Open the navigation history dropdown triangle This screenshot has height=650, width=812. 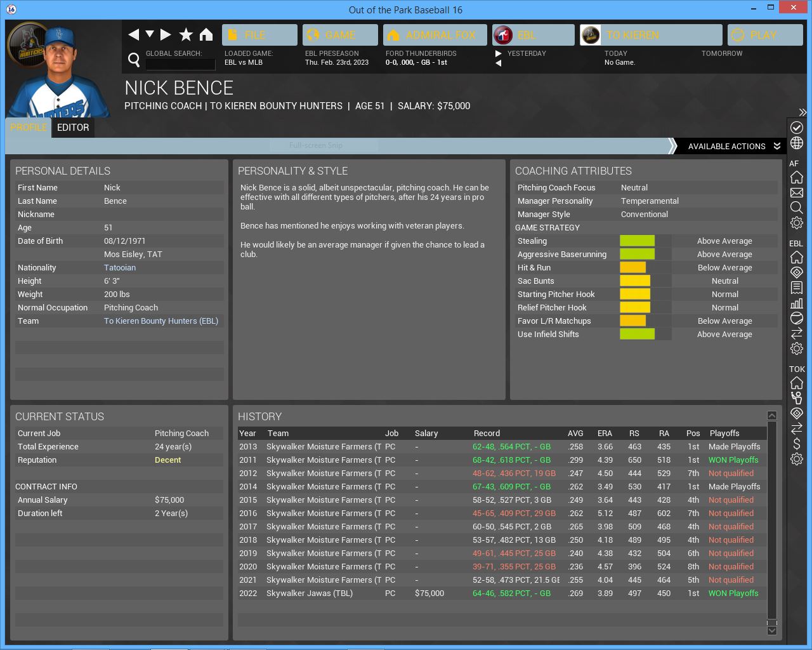point(150,35)
